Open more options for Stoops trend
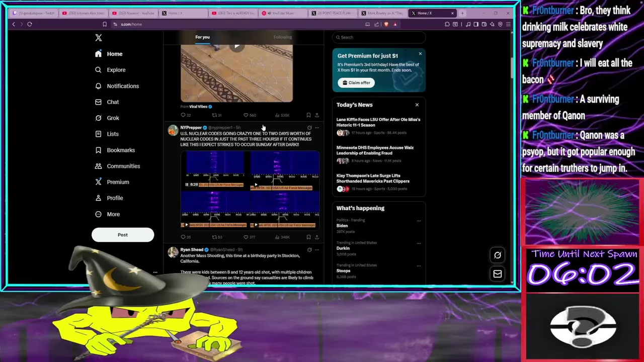Screen dimensions: 644x362 (419, 266)
